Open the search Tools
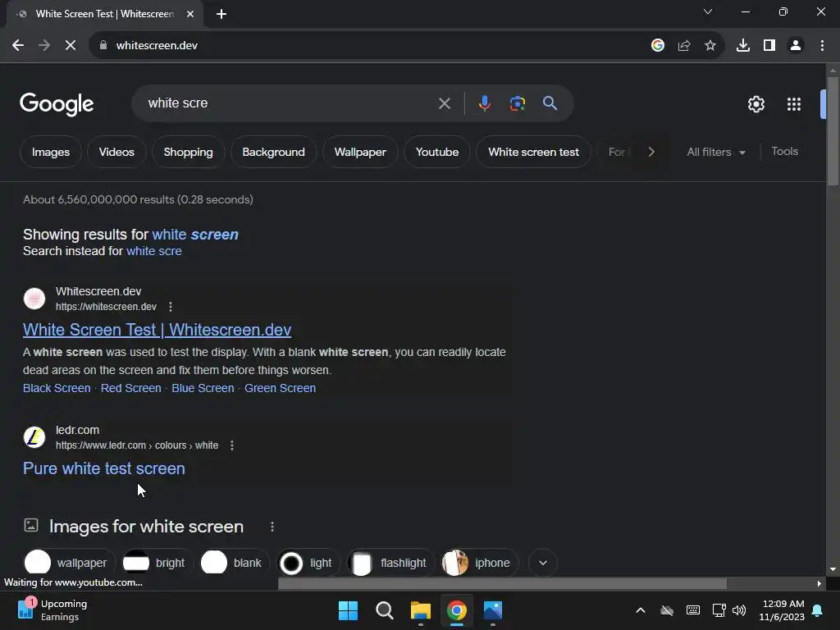Image resolution: width=840 pixels, height=630 pixels. pyautogui.click(x=784, y=152)
